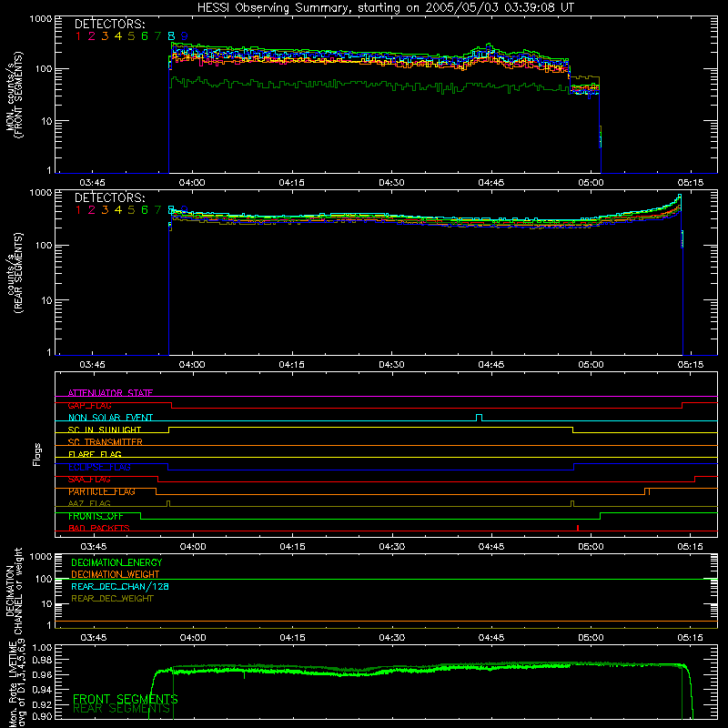Screen dimensions: 728x728
Task: Click the BAD_PACKETS flag label
Action: (99, 528)
